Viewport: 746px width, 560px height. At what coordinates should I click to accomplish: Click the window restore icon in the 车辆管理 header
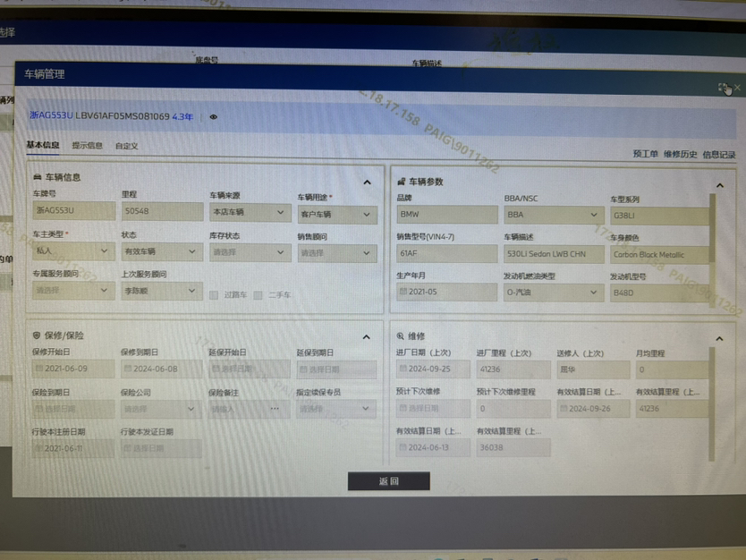pos(723,88)
